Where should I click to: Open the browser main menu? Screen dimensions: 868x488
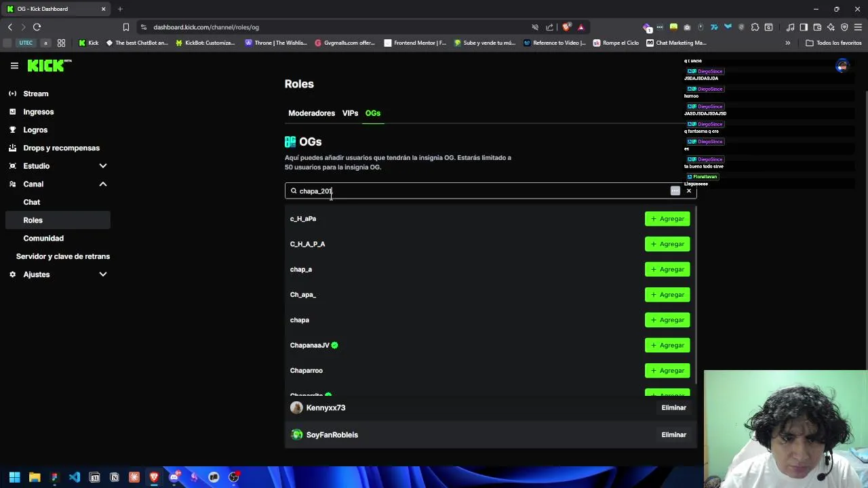tap(858, 27)
